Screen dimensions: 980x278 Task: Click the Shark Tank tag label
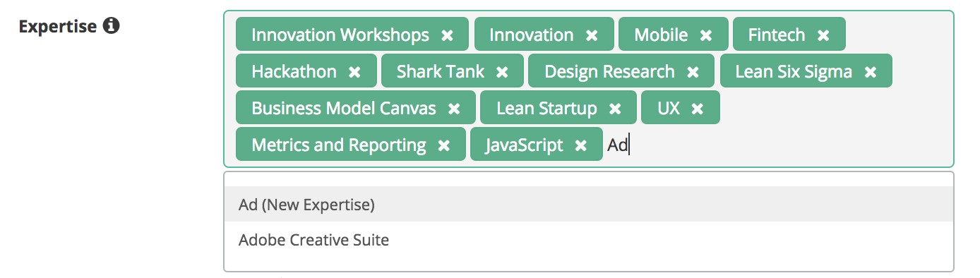[441, 71]
